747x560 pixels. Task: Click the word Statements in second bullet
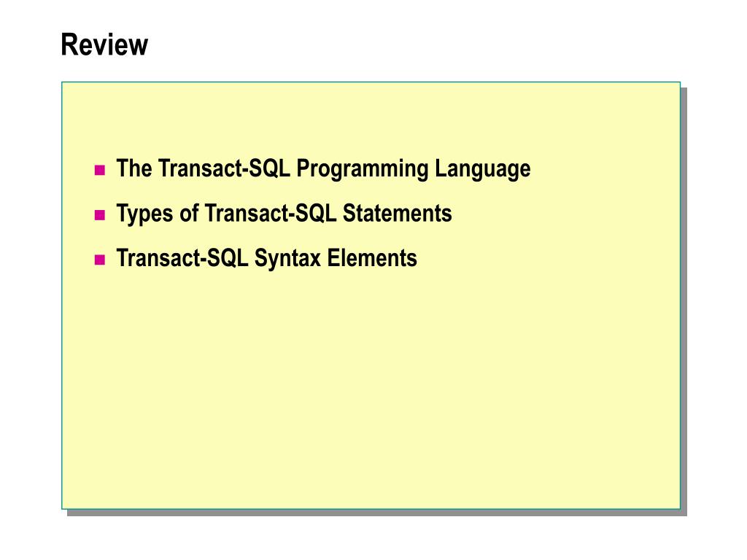tap(398, 213)
